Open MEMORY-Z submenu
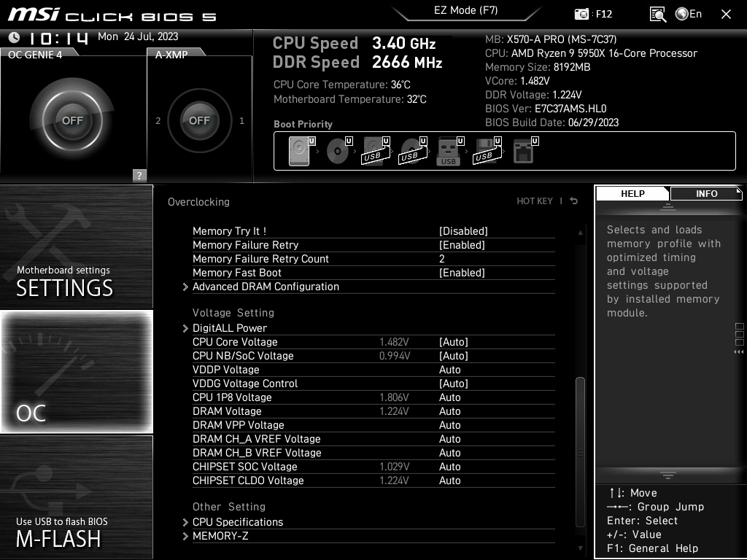The width and height of the screenshot is (747, 560). tap(219, 535)
